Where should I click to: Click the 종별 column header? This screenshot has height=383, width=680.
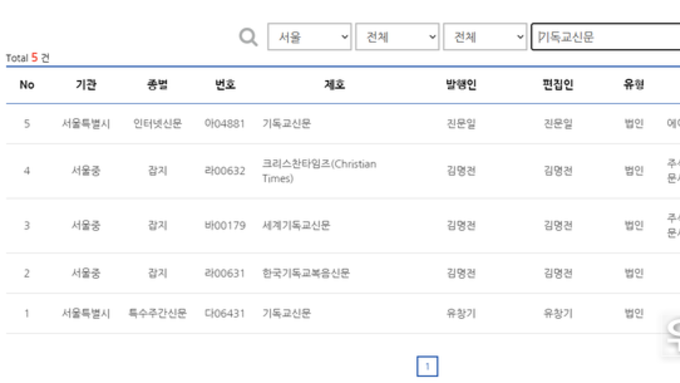coord(157,85)
